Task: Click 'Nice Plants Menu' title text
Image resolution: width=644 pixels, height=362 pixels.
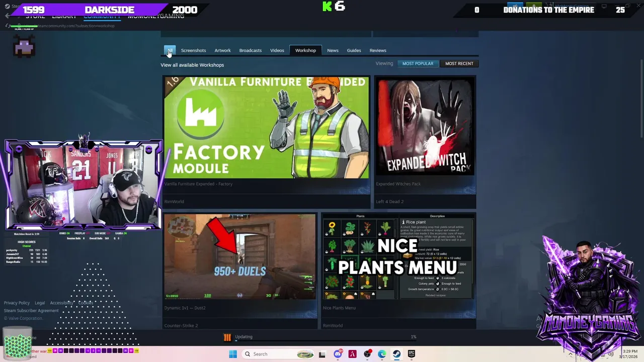Action: pos(339,308)
